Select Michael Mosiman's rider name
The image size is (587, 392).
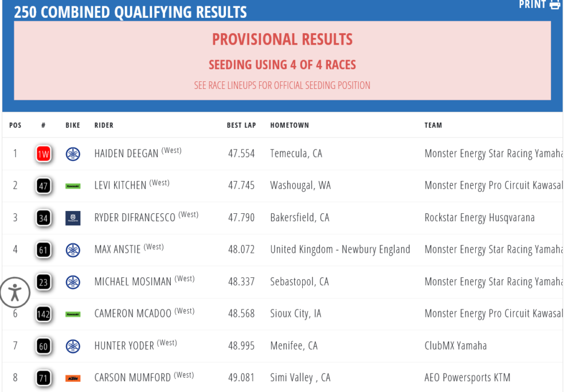point(133,282)
